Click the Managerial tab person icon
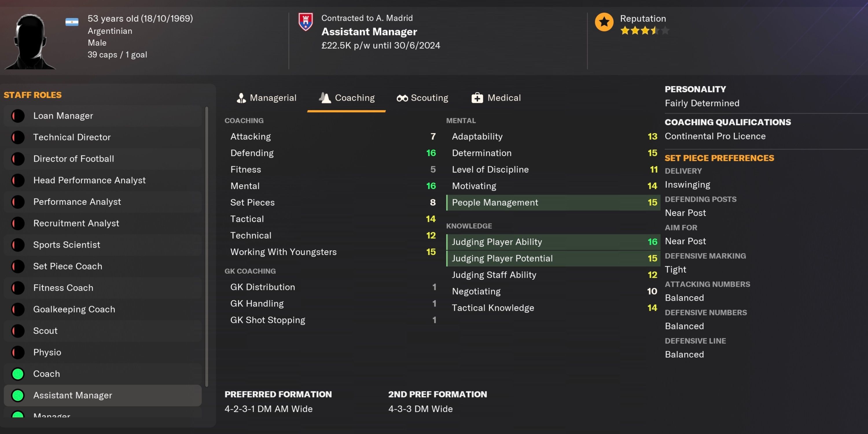This screenshot has width=868, height=434. tap(241, 98)
